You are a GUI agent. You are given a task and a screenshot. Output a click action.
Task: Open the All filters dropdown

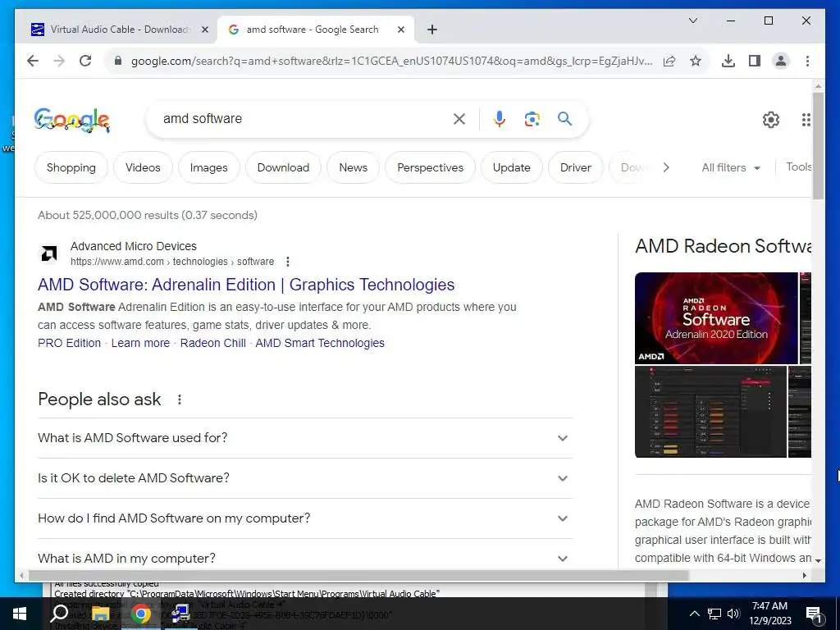[731, 167]
